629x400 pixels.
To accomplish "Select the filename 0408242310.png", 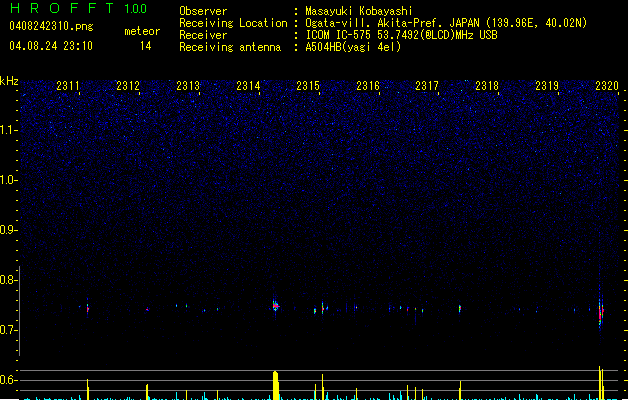I will 51,26.
